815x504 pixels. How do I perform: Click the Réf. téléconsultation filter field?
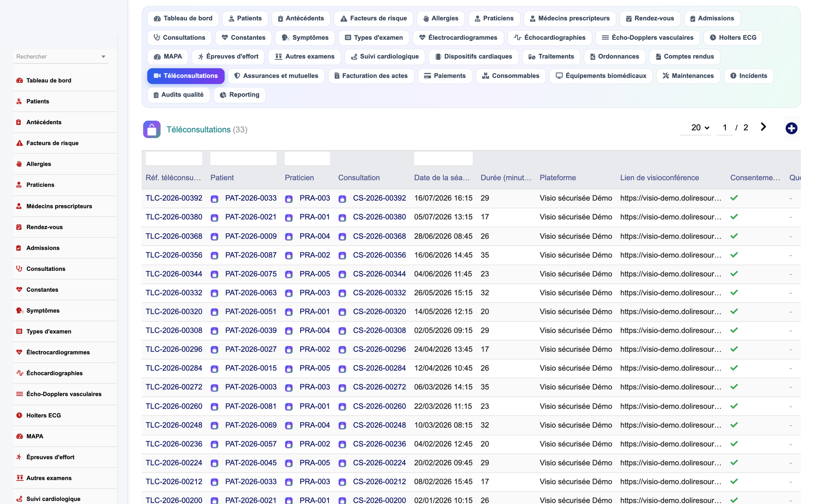(x=174, y=159)
